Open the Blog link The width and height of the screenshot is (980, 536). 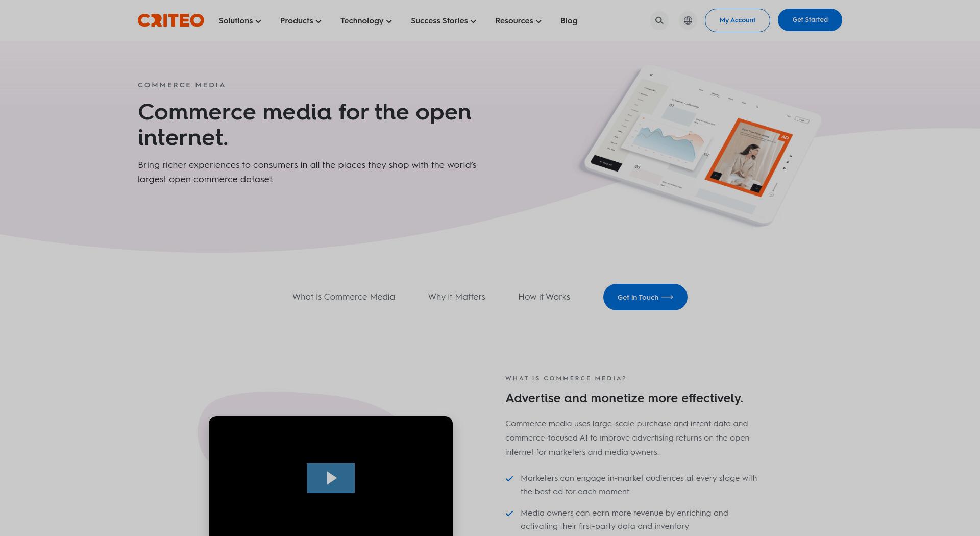569,21
